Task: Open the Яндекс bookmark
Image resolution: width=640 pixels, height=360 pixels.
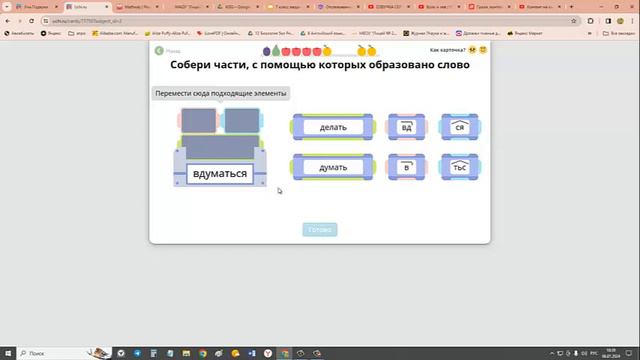Action: [51, 33]
